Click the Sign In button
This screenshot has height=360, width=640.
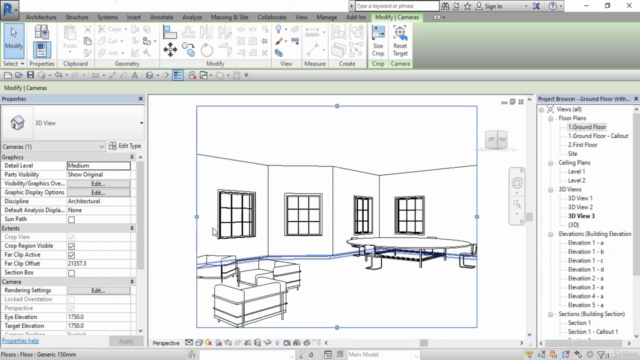pyautogui.click(x=489, y=6)
